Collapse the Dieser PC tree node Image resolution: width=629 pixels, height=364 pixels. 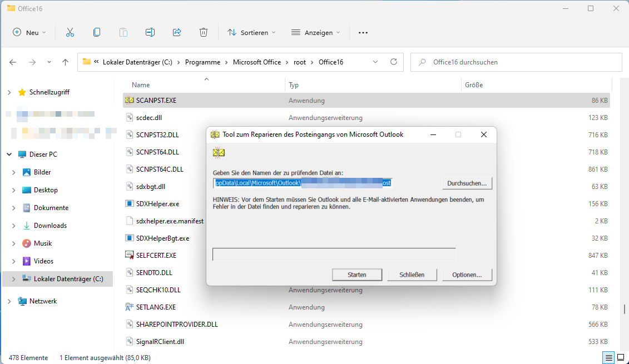pyautogui.click(x=9, y=154)
